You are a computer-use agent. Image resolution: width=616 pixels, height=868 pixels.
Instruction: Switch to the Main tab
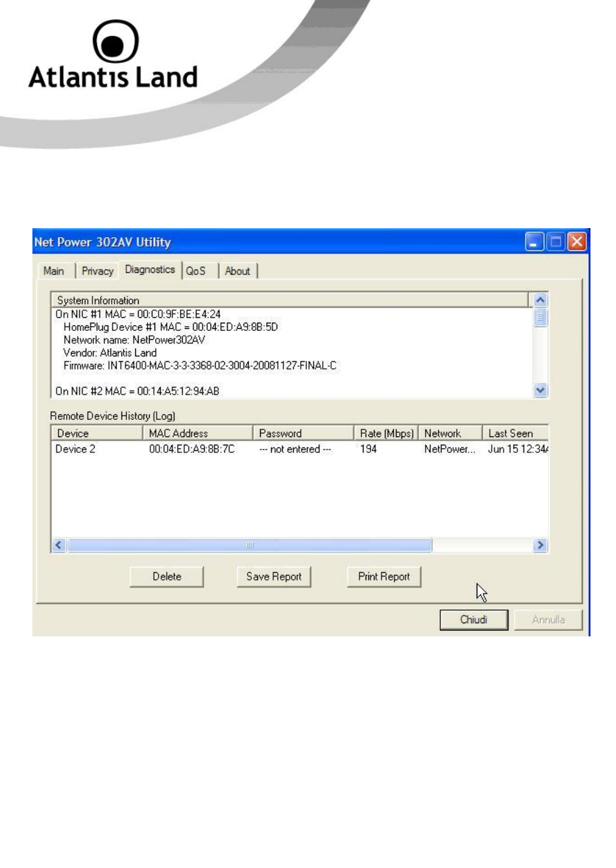54,271
